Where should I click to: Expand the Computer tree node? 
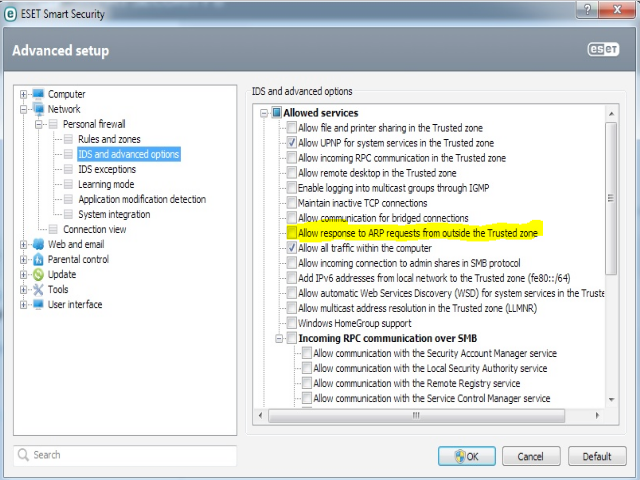tap(23, 94)
